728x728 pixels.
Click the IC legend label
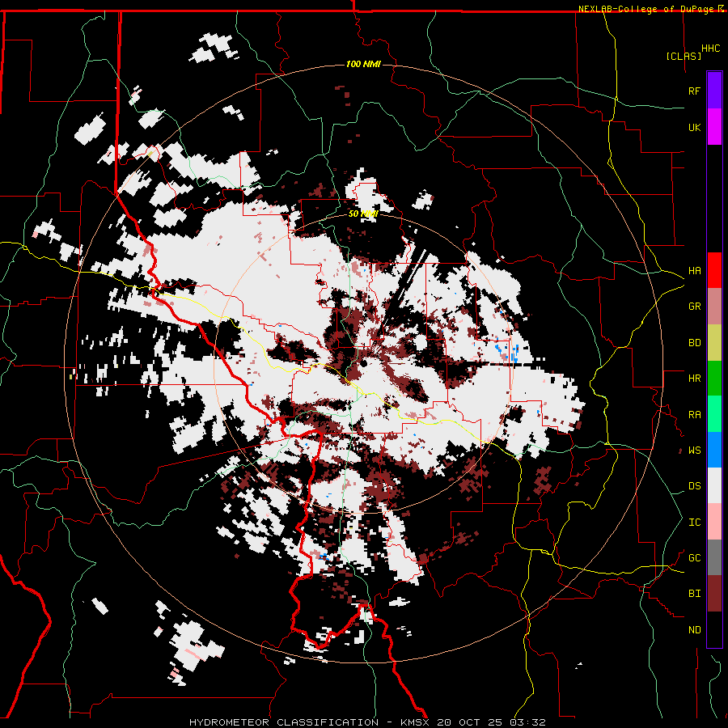pyautogui.click(x=694, y=523)
